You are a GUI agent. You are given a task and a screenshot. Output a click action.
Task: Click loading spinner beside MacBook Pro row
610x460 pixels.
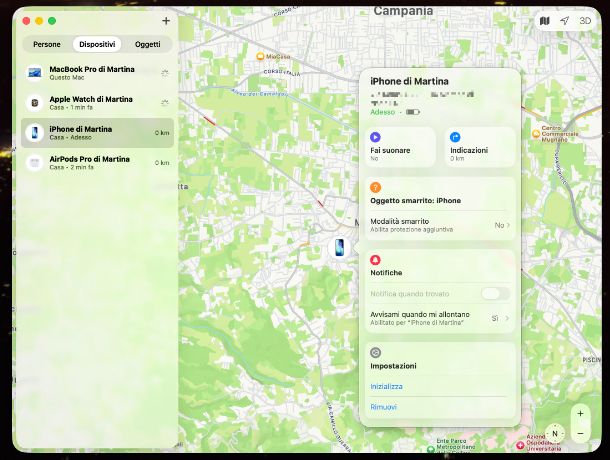[x=165, y=73]
